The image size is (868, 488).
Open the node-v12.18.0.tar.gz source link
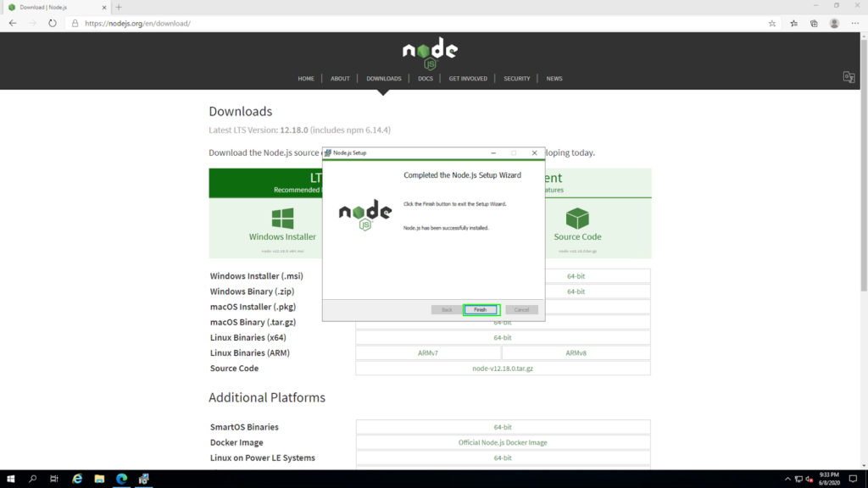click(x=502, y=368)
